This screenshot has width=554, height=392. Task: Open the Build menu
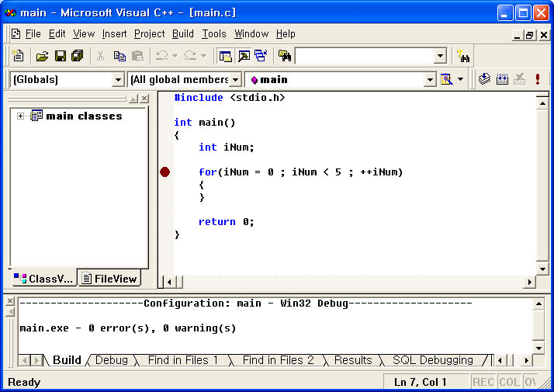tap(183, 34)
